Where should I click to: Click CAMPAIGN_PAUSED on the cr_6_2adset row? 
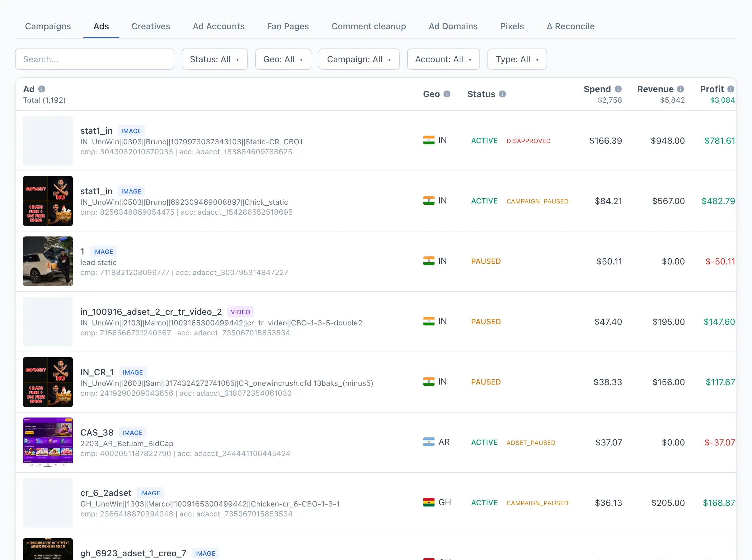pos(537,503)
